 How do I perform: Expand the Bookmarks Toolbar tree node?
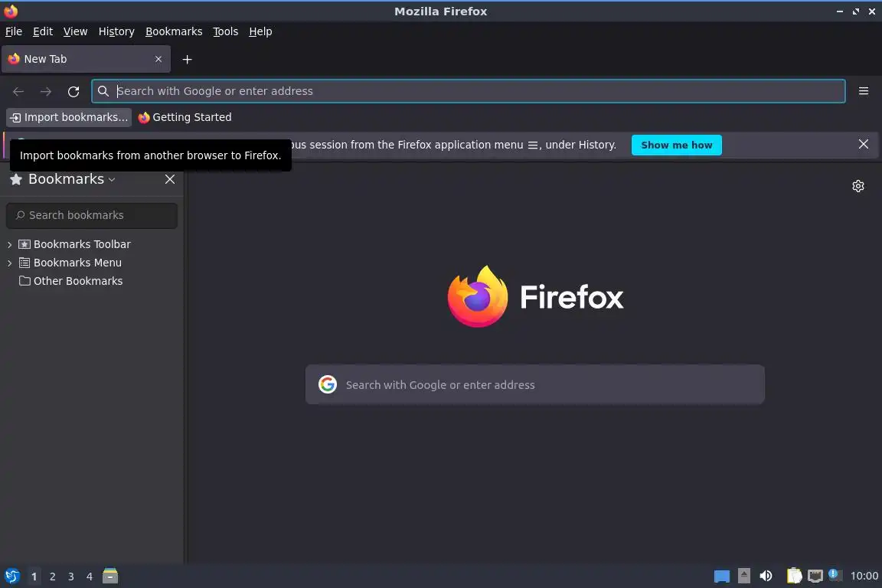tap(9, 245)
